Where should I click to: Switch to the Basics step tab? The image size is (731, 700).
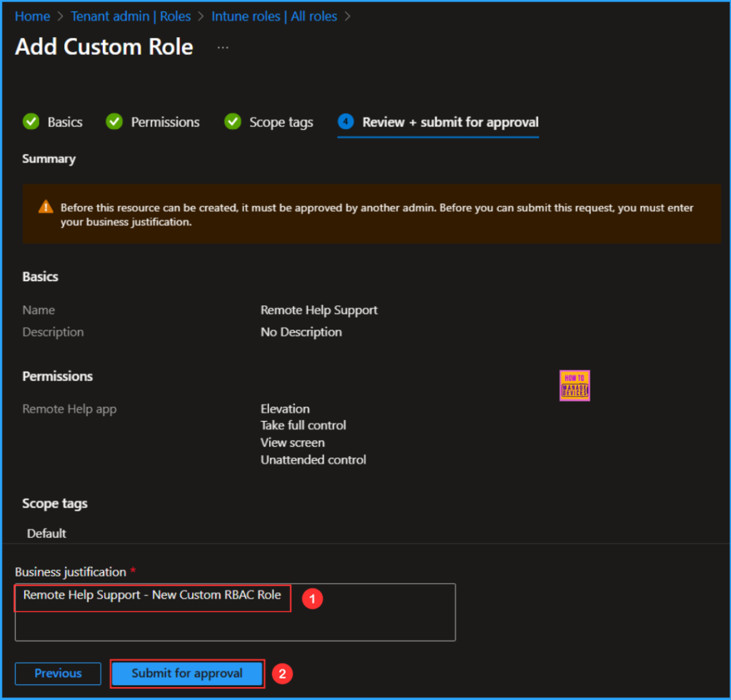53,122
